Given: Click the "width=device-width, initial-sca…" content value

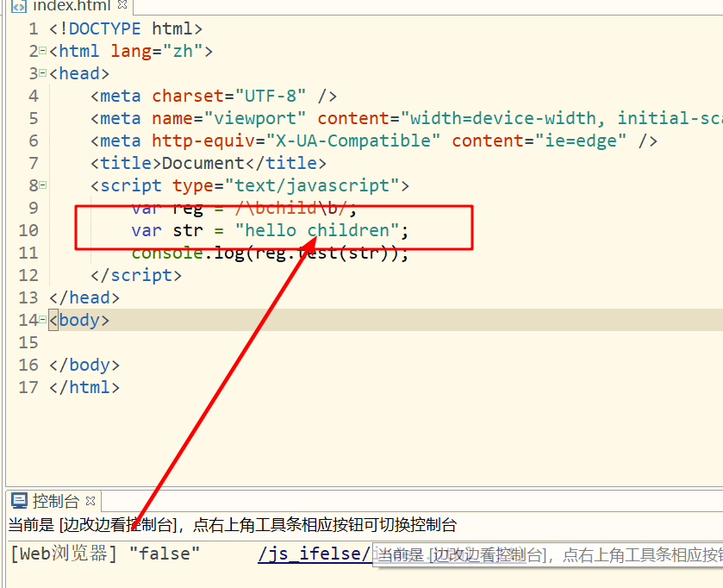Looking at the screenshot, I should (x=562, y=118).
